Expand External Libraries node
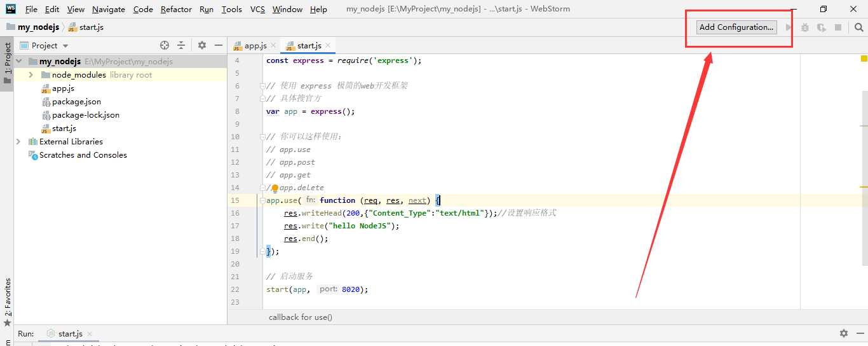This screenshot has width=868, height=346. click(x=18, y=141)
